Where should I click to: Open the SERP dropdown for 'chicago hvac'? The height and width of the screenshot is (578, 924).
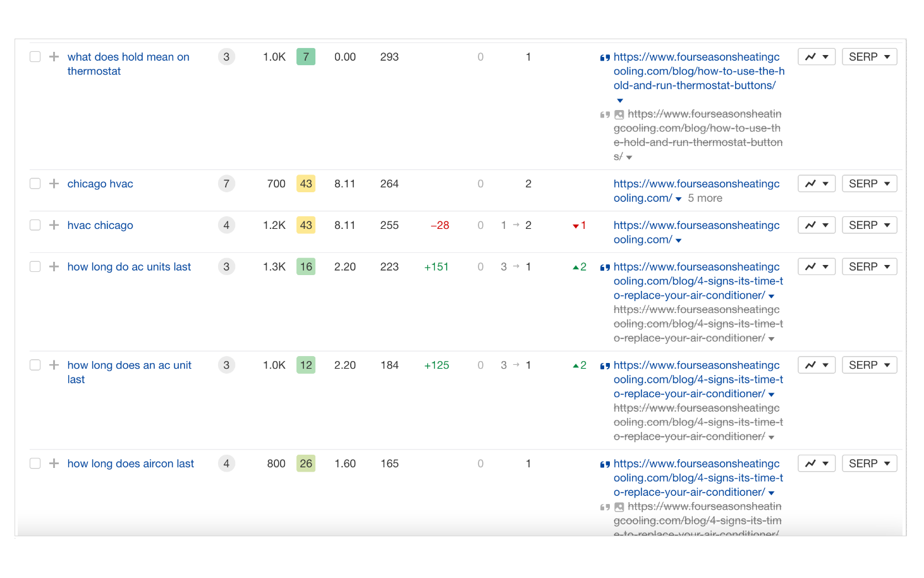(x=870, y=184)
